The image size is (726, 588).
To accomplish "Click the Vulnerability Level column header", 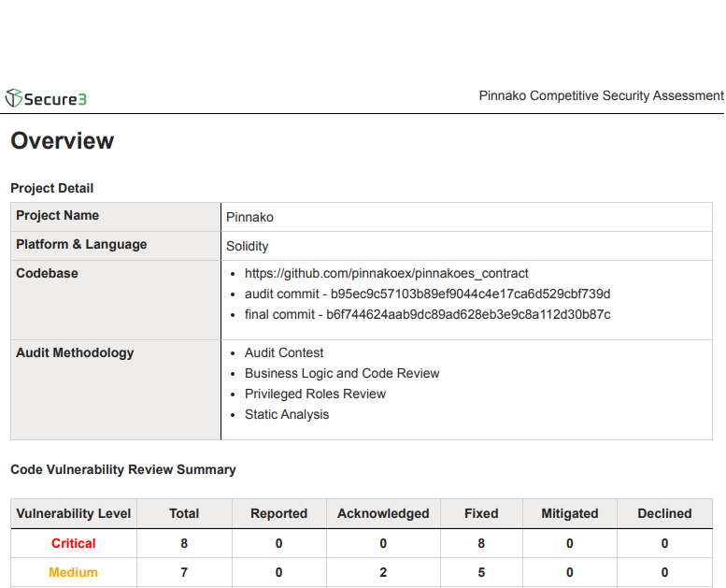I will click(74, 514).
